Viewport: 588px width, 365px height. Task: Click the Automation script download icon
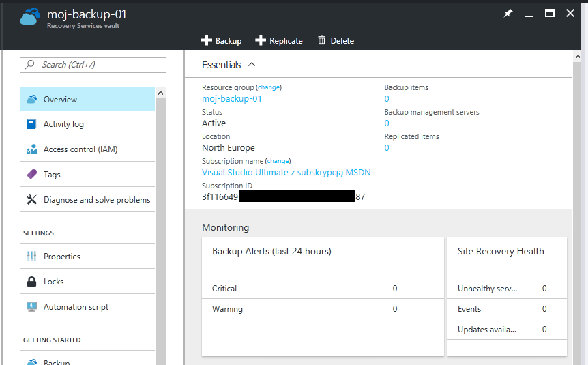(x=32, y=307)
